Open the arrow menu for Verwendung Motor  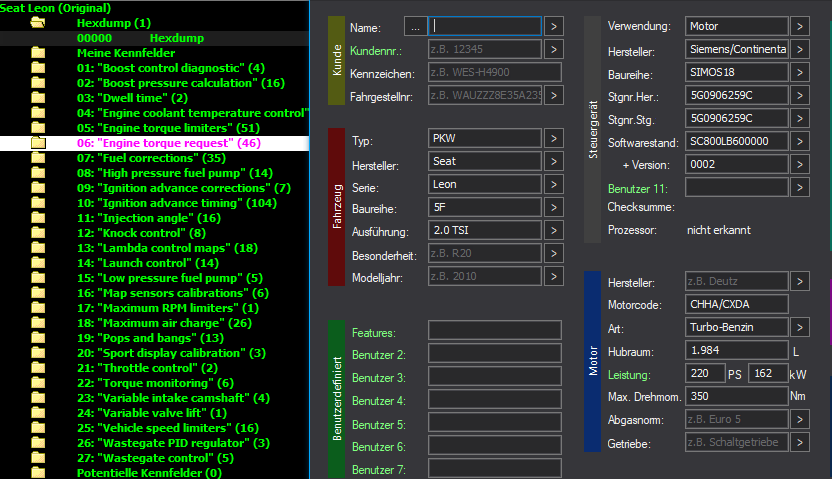pos(800,26)
